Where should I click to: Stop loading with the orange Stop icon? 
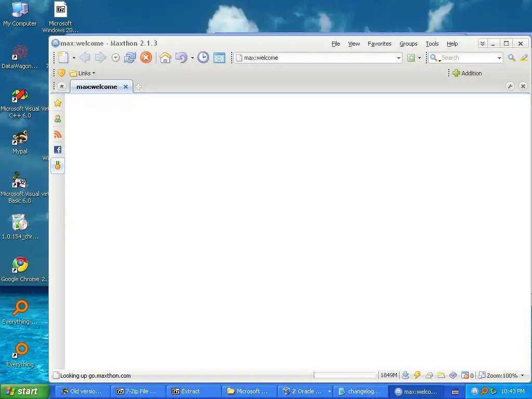(x=146, y=57)
